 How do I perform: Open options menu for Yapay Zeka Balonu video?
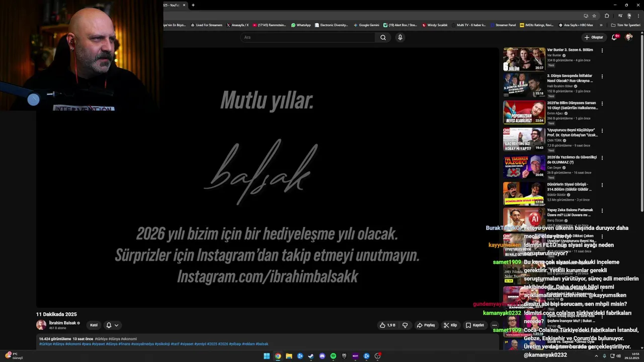pyautogui.click(x=602, y=211)
